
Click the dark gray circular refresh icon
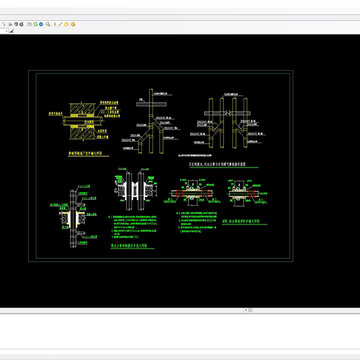coord(21,24)
